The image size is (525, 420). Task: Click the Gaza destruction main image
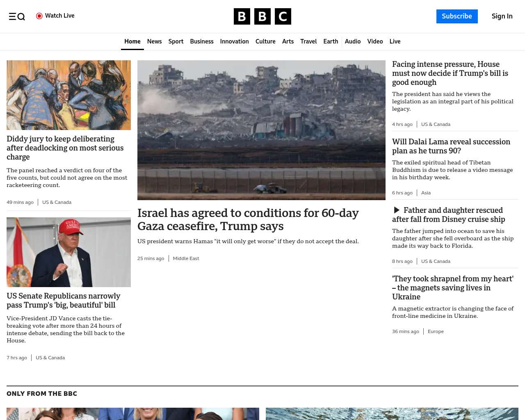[x=261, y=130]
